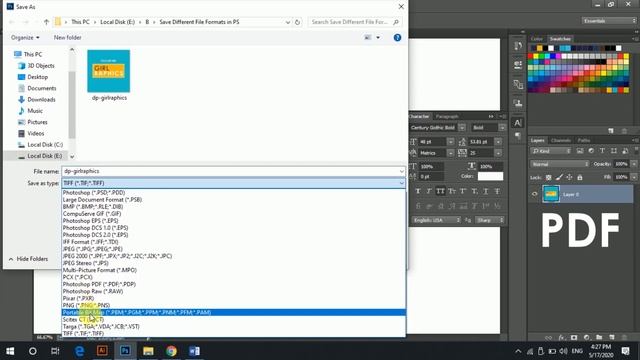Screen dimensions: 640x360
Task: Open the dp-girlraphics file thumbnail
Action: [109, 76]
